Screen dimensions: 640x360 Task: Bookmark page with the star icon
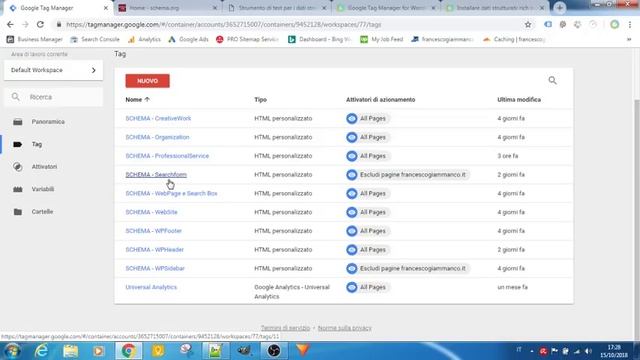point(528,24)
